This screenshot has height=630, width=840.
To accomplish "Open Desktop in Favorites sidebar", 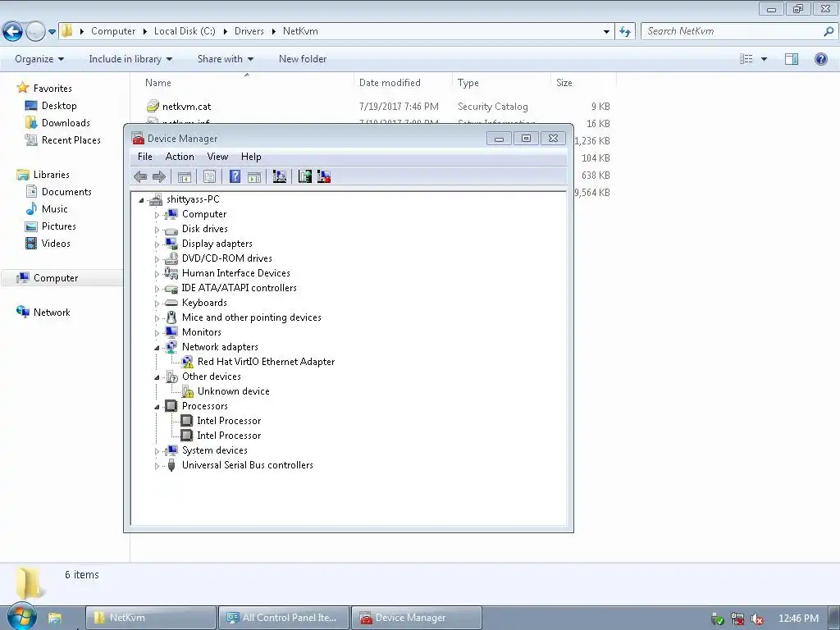I will (x=59, y=106).
